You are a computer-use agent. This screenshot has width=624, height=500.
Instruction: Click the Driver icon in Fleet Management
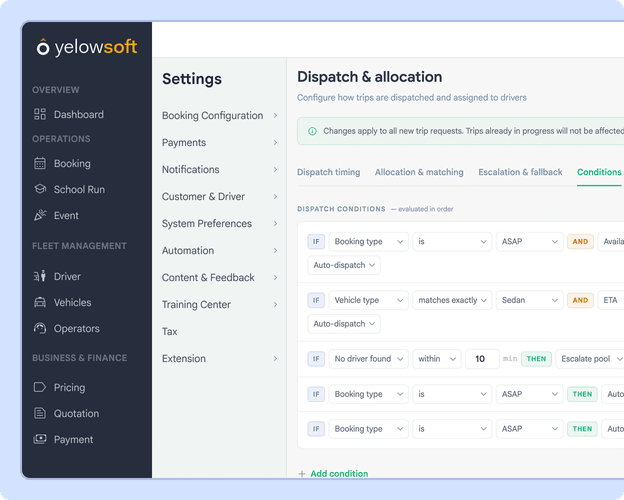point(40,276)
